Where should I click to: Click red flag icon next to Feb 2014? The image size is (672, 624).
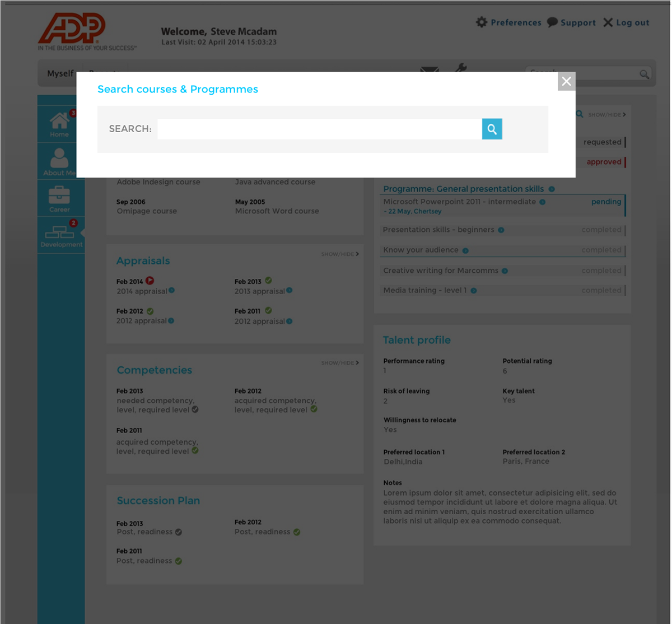click(x=150, y=281)
